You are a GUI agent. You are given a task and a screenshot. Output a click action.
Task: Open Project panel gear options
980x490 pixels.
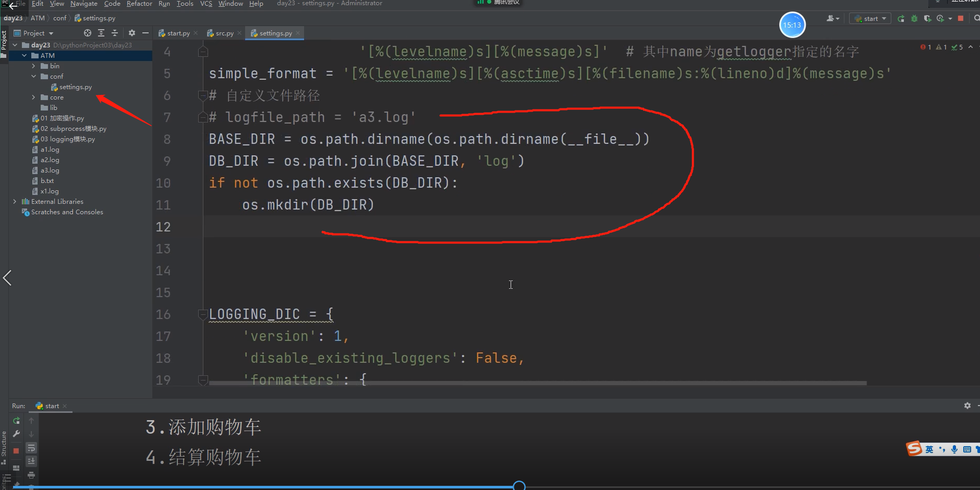tap(132, 33)
